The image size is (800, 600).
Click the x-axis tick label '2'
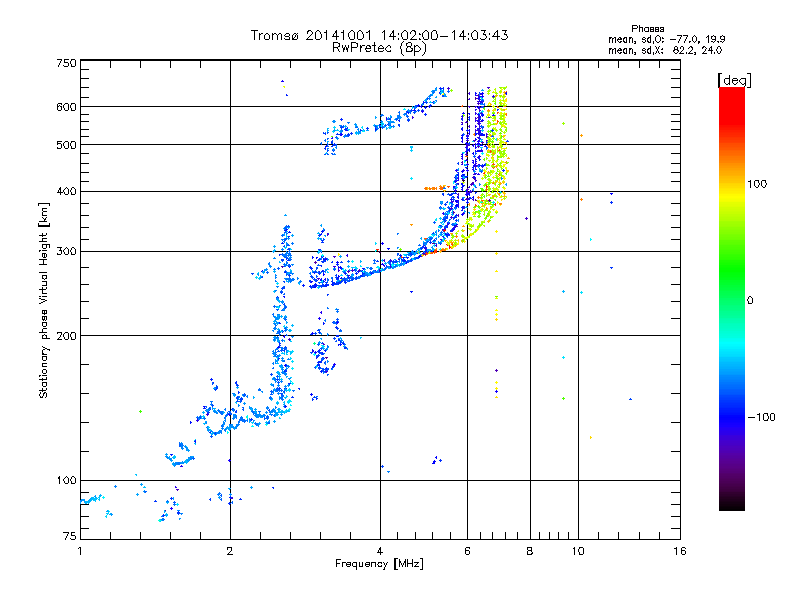tap(230, 551)
